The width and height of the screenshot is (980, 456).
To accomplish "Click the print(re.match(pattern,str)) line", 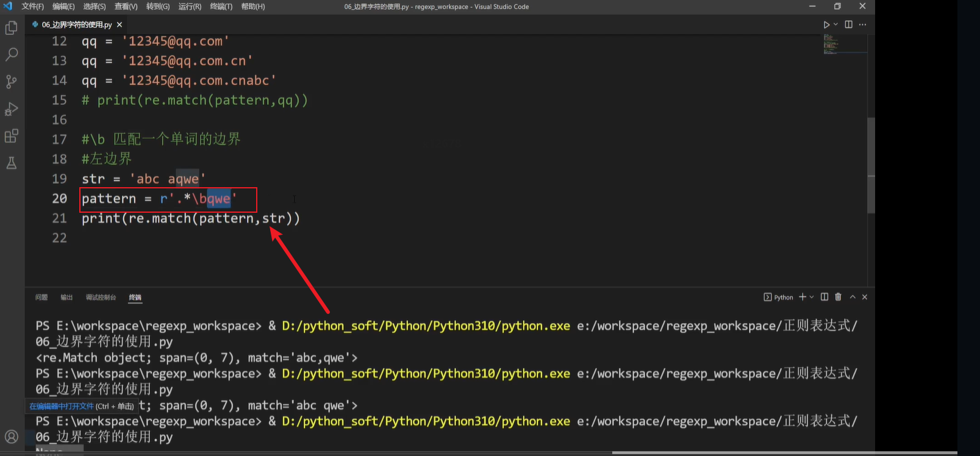I will [191, 218].
